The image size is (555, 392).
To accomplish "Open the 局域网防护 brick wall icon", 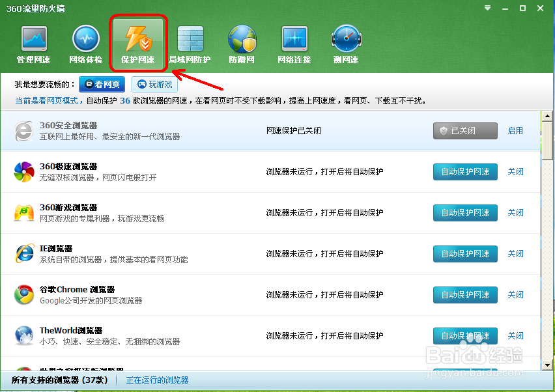I will [x=190, y=44].
